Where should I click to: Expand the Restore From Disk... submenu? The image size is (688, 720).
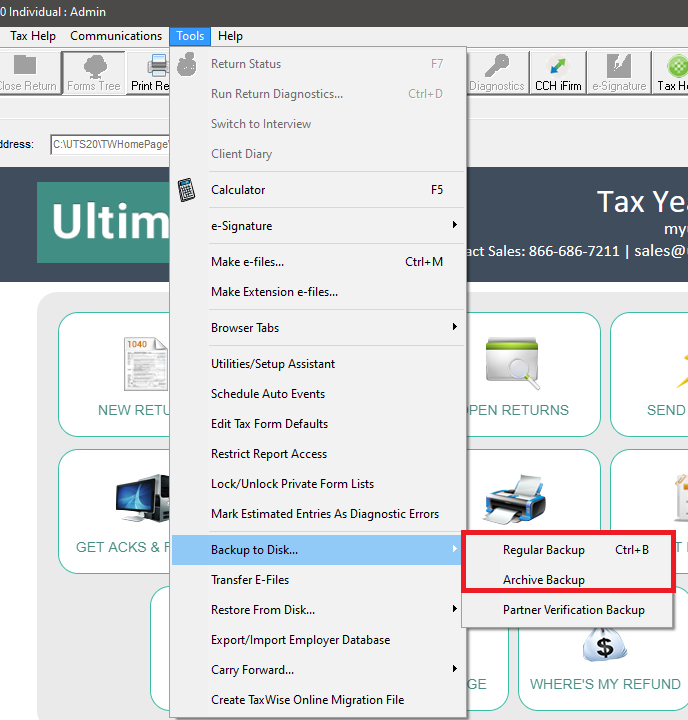point(318,610)
